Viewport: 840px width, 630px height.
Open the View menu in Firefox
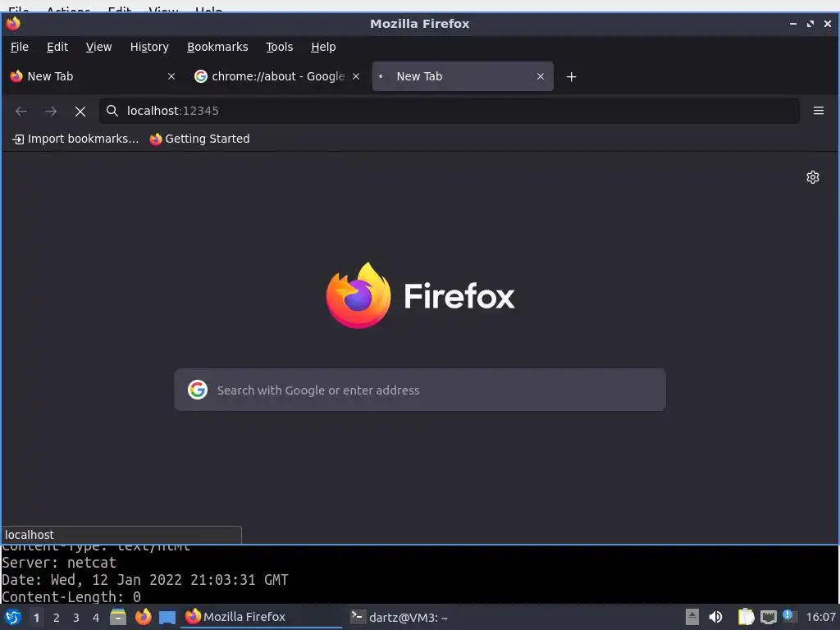98,47
